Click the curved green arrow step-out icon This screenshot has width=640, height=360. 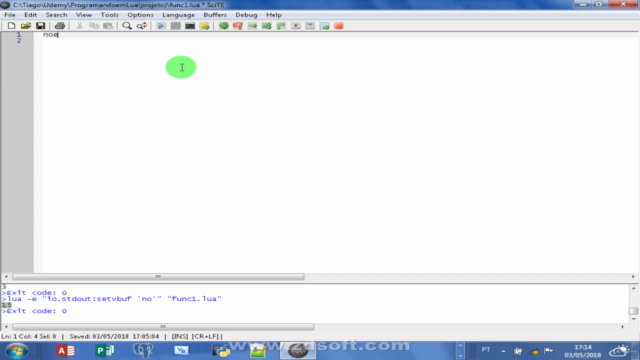(x=281, y=26)
